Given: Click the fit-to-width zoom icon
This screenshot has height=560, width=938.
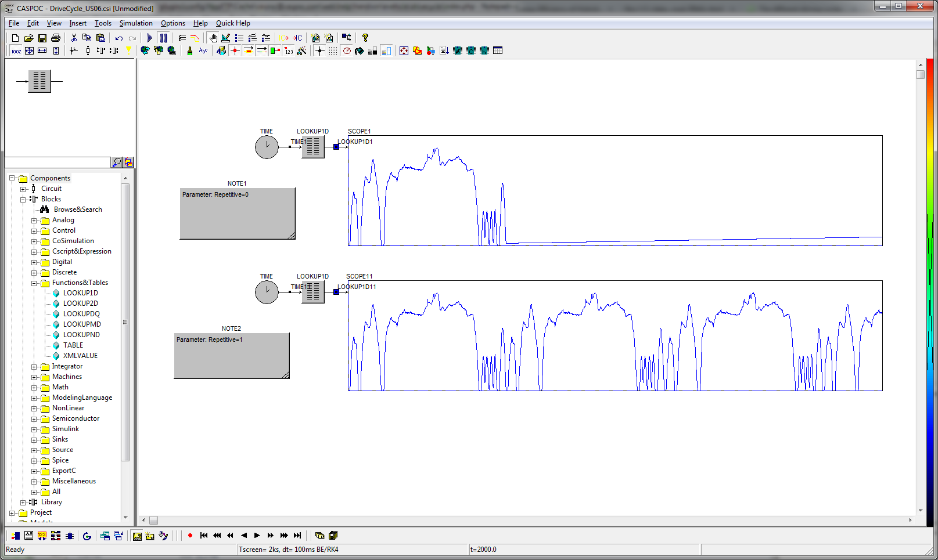Looking at the screenshot, I should [x=42, y=51].
